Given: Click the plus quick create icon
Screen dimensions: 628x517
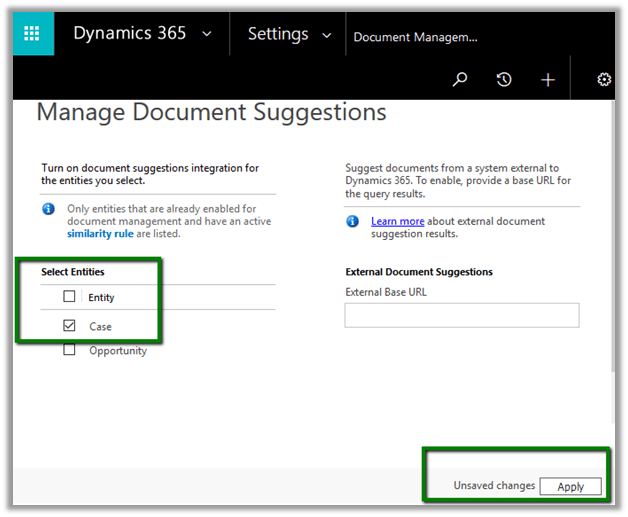Looking at the screenshot, I should click(548, 80).
